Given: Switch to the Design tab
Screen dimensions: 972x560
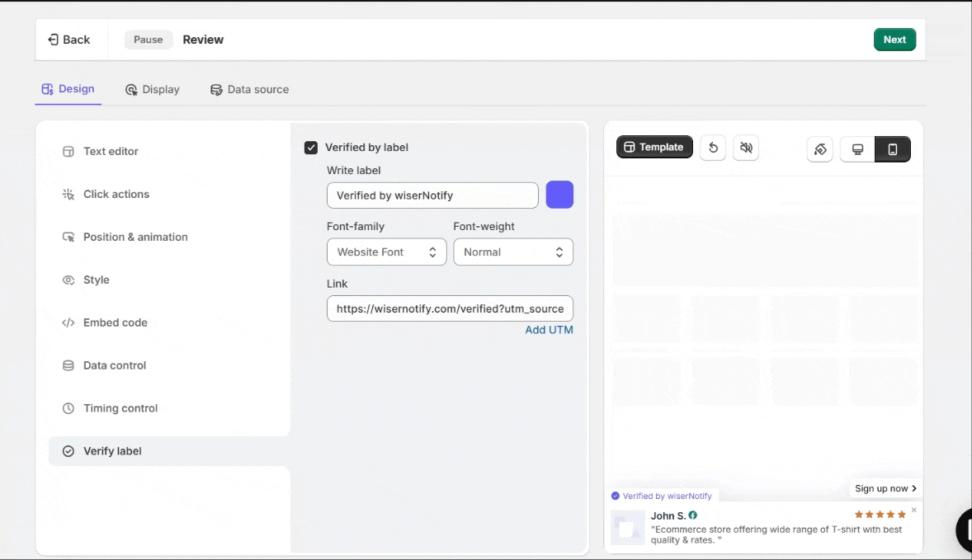Looking at the screenshot, I should tap(68, 89).
